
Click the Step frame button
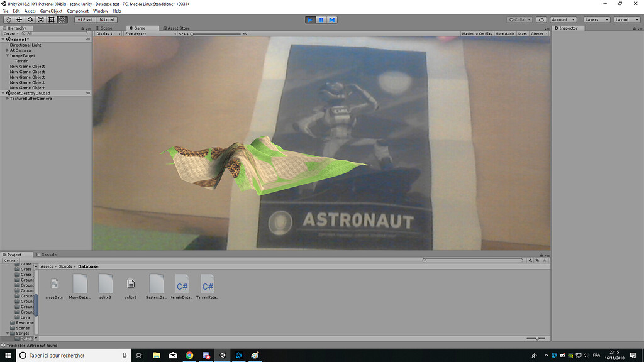tap(332, 19)
